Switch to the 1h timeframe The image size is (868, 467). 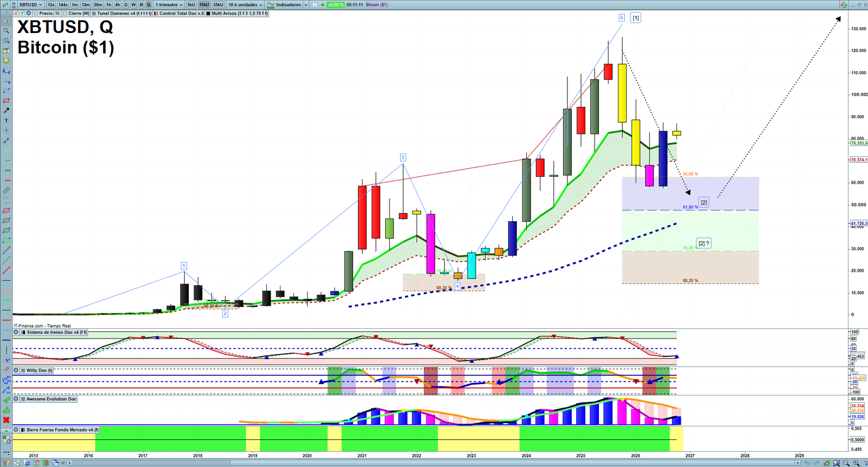[x=108, y=5]
